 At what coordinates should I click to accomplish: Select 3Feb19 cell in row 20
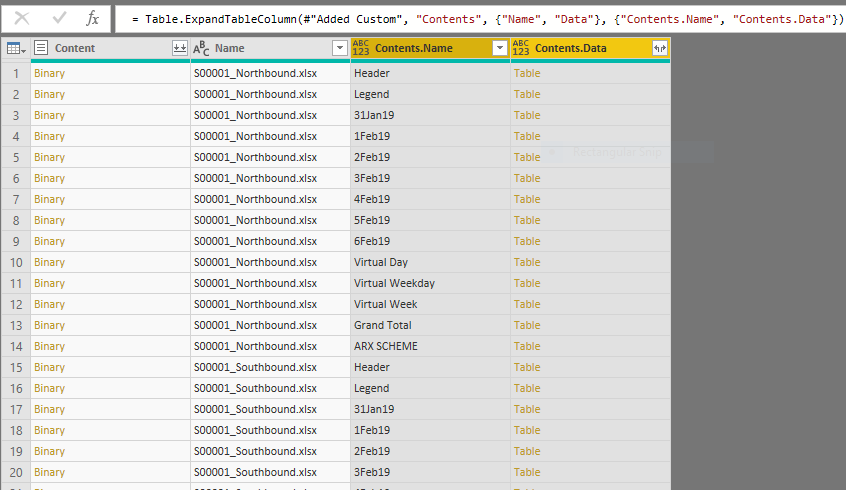tap(430, 472)
